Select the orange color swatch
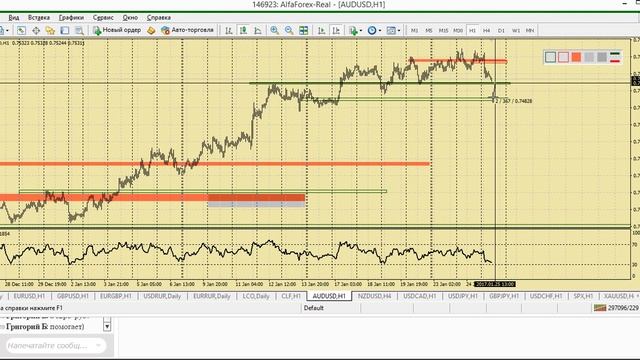640x360 pixels. [576, 57]
